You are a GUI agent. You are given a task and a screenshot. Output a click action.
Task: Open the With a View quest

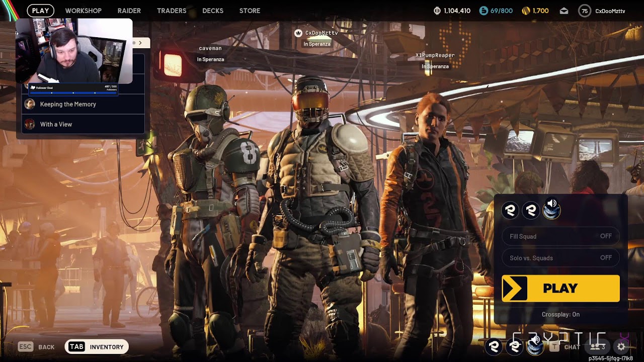pyautogui.click(x=84, y=124)
